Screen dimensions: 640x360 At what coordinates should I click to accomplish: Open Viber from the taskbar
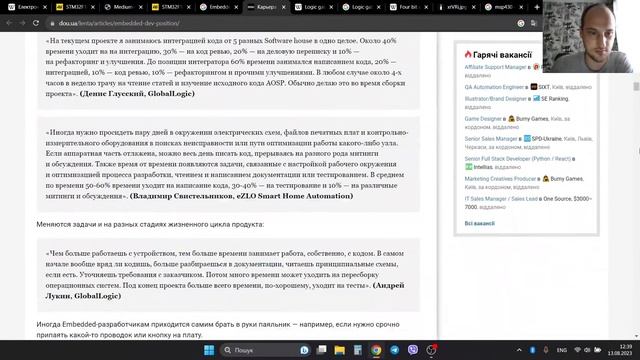coord(413,350)
